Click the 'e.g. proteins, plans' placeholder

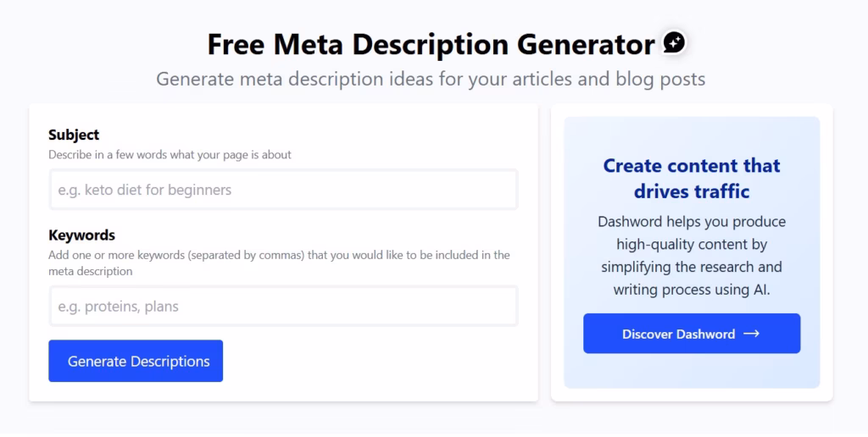[119, 307]
